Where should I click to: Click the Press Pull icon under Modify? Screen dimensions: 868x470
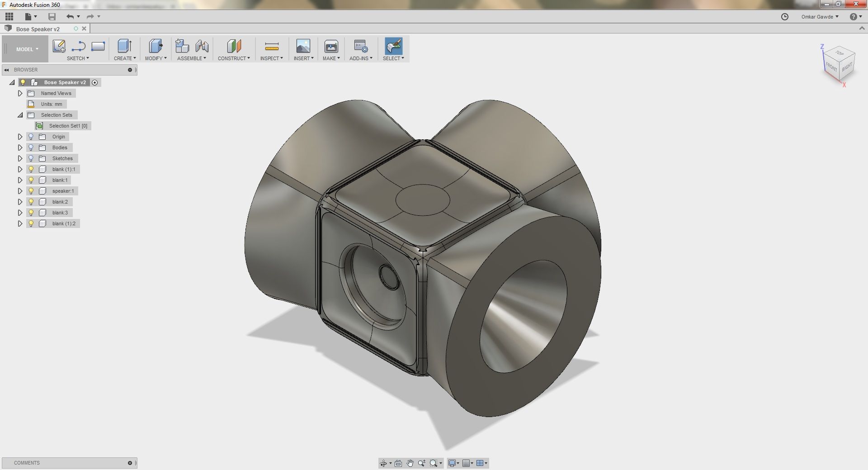tap(156, 46)
